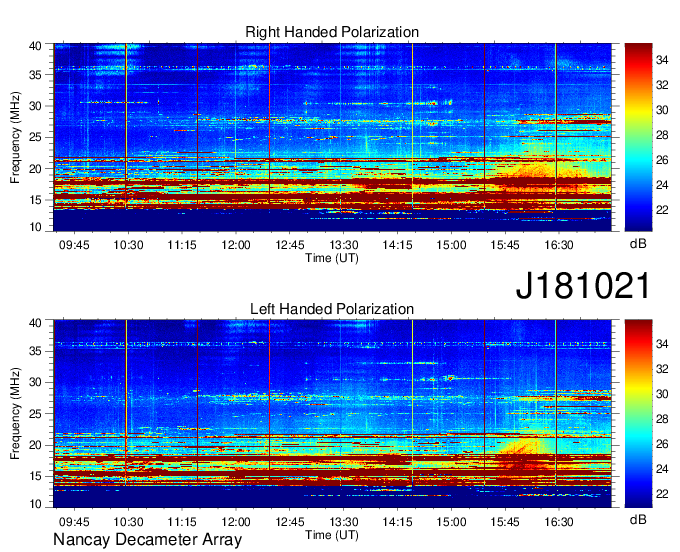Screen dimensions: 680x552
Task: Click the Frequency (MHz) axis label of the right-handed plot
Action: (x=15, y=137)
